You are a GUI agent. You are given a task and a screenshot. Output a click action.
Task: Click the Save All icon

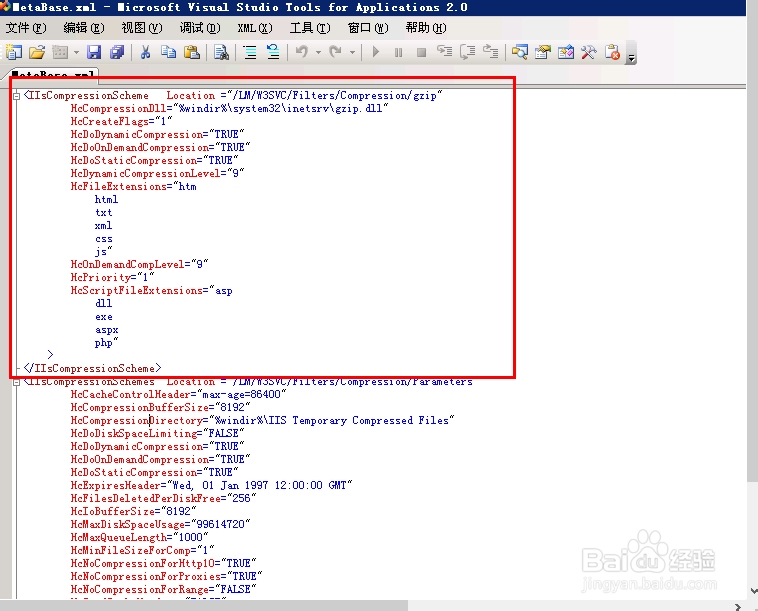click(x=117, y=52)
